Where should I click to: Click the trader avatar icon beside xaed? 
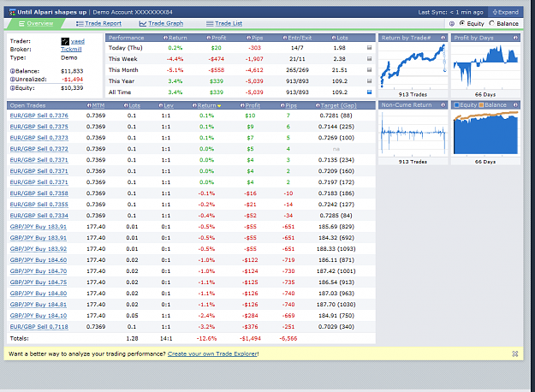[65, 42]
